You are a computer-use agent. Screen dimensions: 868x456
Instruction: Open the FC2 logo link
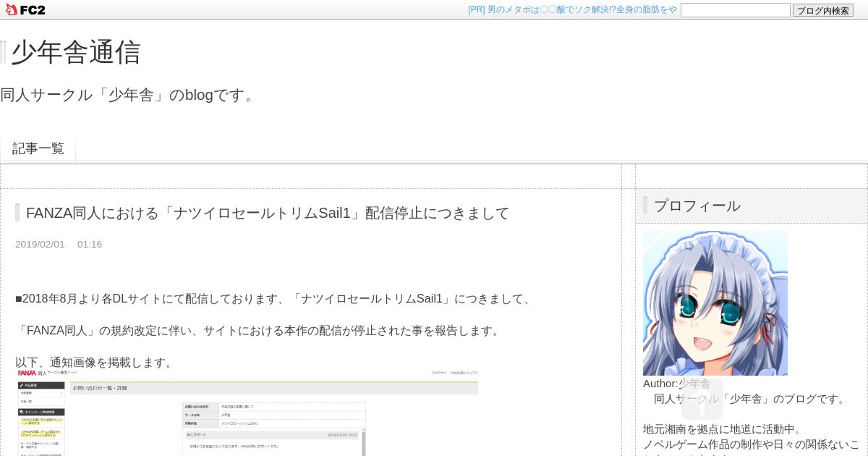(25, 9)
